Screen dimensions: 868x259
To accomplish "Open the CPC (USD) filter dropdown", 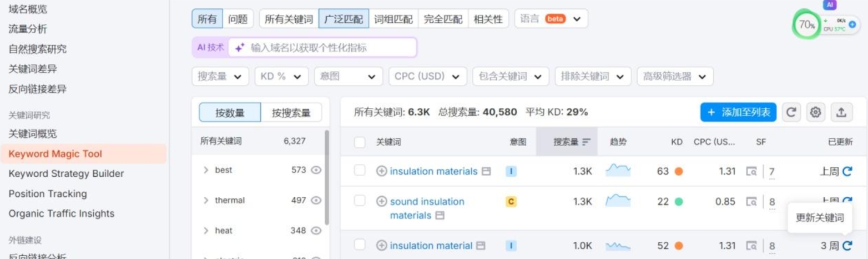I will [x=427, y=77].
